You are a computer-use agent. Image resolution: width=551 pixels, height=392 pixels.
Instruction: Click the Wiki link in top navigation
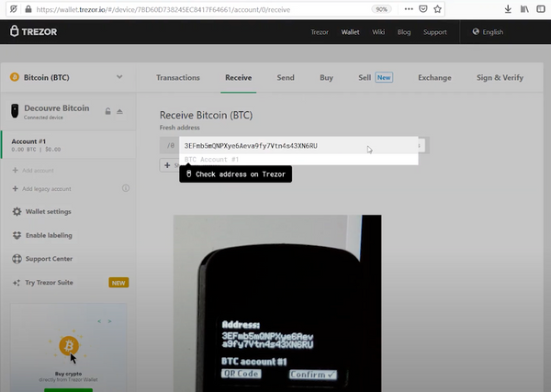[377, 31]
